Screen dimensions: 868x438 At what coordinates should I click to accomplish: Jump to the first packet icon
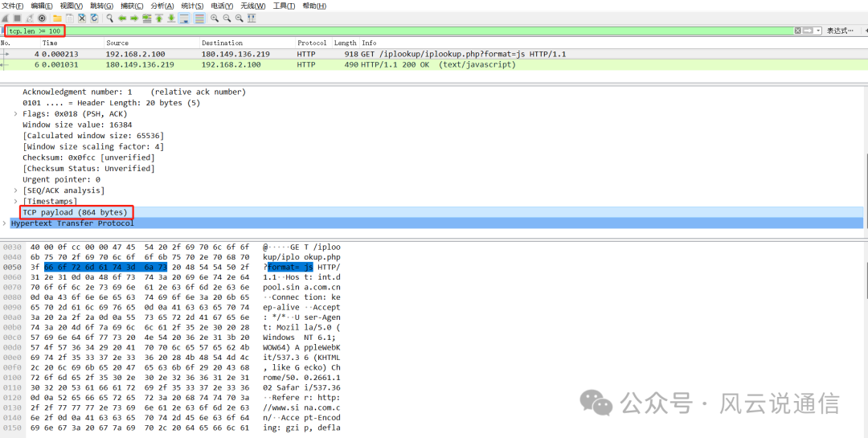pos(159,18)
